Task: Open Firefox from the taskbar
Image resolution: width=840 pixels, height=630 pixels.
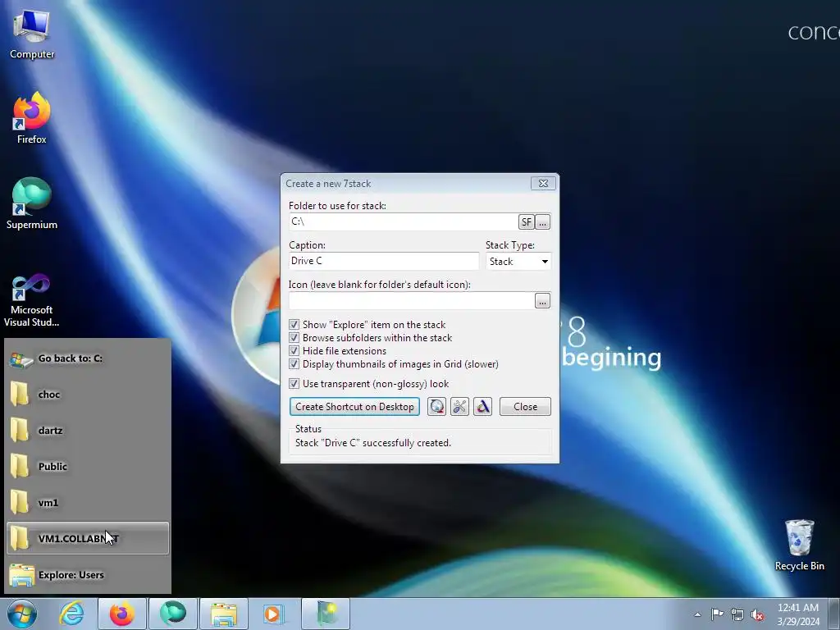Action: coord(121,614)
